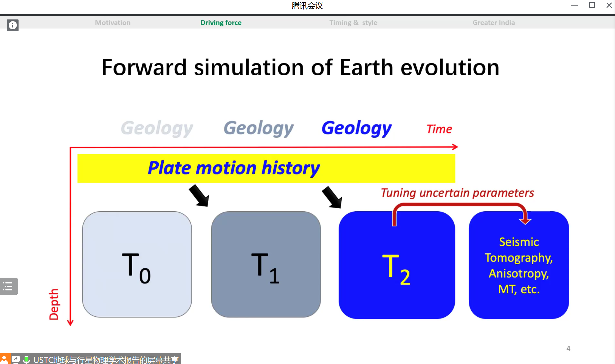Minimize the Tencent Meeting window
The image size is (615, 364).
574,5
